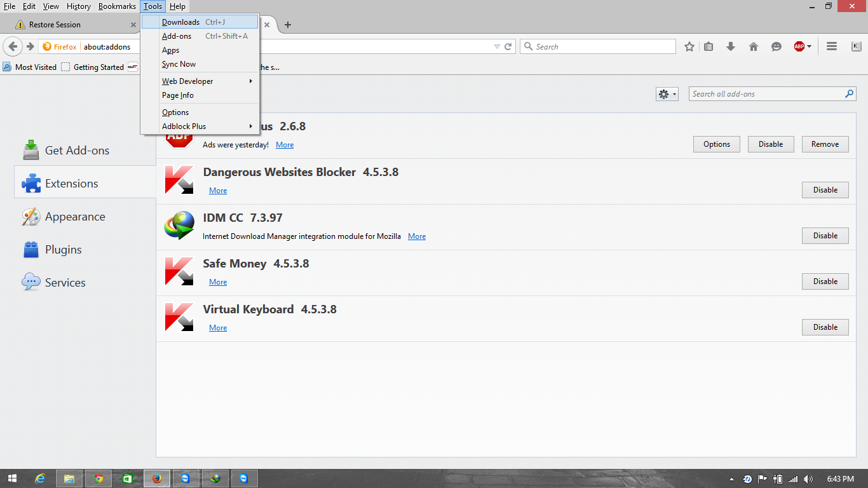Remove the Adblock Plus extension
This screenshot has width=868, height=488.
tap(825, 144)
